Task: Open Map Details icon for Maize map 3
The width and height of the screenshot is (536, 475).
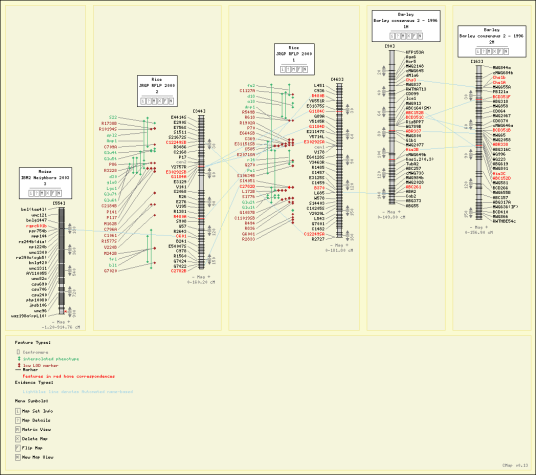Action: pos(37,193)
